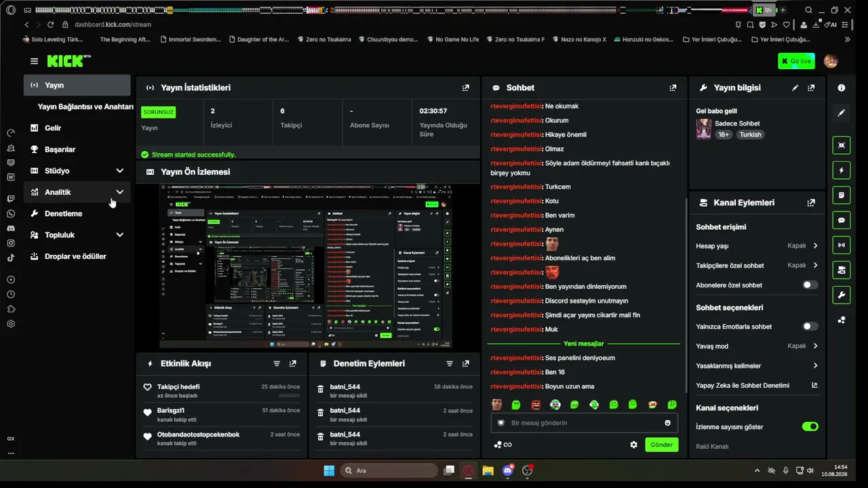Send the message with Gönder button

[662, 445]
